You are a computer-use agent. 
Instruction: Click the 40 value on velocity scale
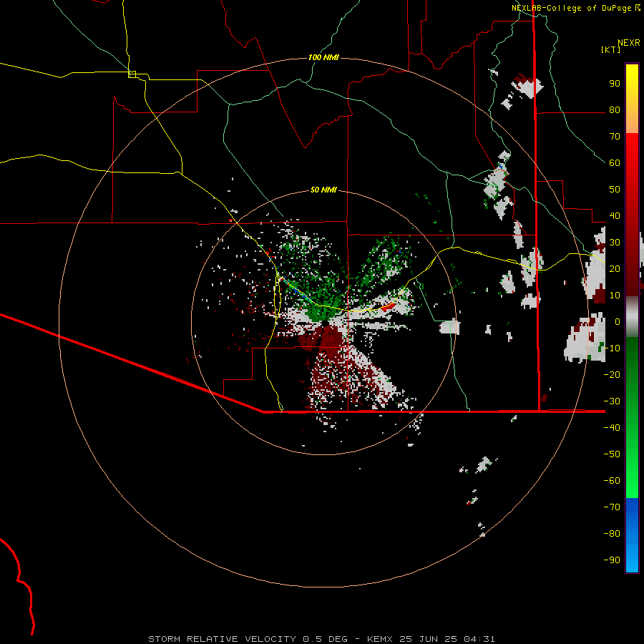point(615,215)
